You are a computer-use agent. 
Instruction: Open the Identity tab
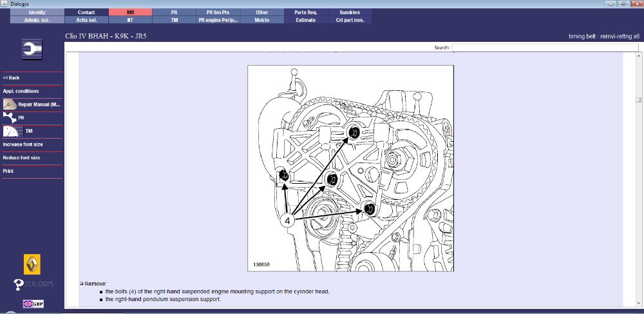click(37, 12)
